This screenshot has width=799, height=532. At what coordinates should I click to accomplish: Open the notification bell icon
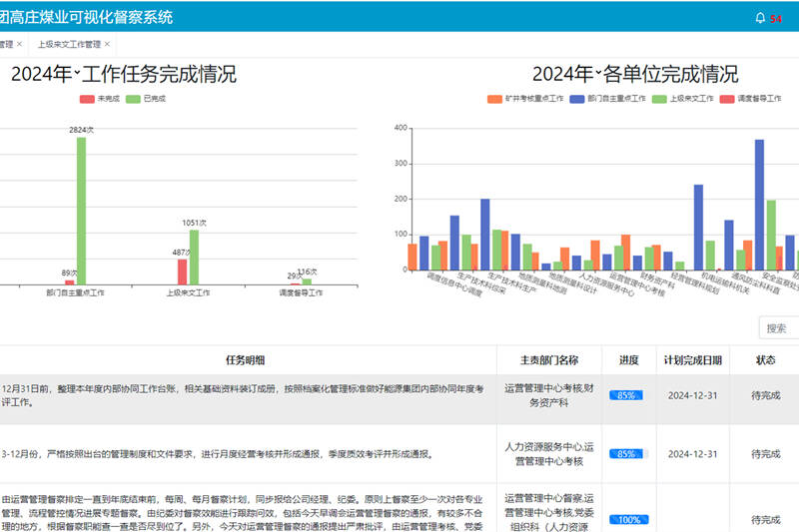(x=760, y=18)
